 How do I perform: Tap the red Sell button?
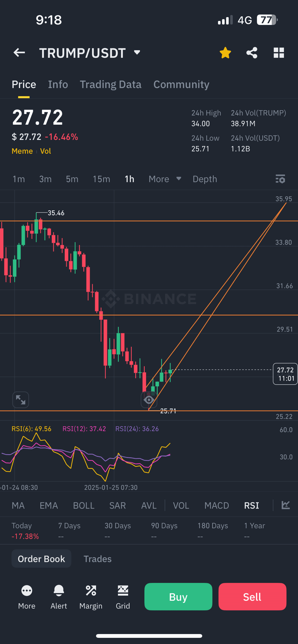point(252,597)
